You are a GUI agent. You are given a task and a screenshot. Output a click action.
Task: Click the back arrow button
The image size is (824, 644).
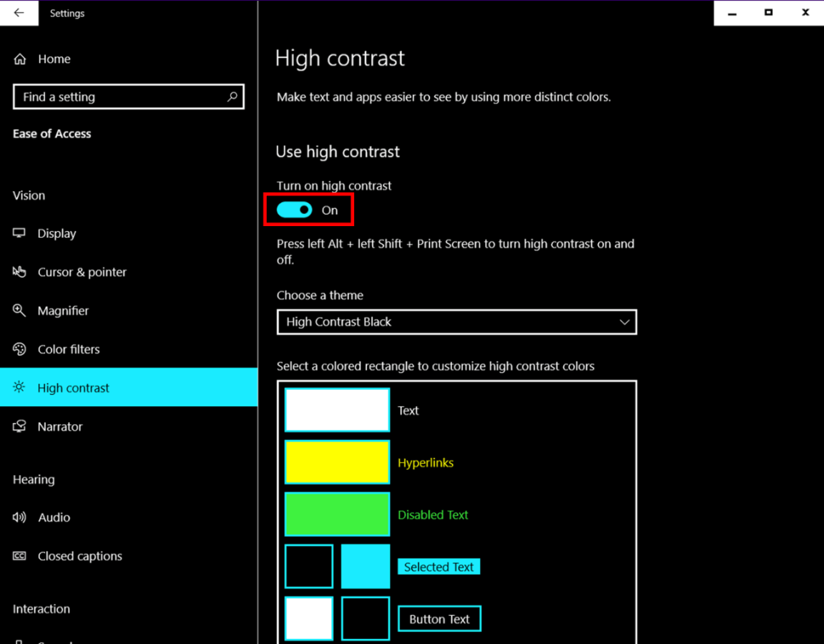19,12
